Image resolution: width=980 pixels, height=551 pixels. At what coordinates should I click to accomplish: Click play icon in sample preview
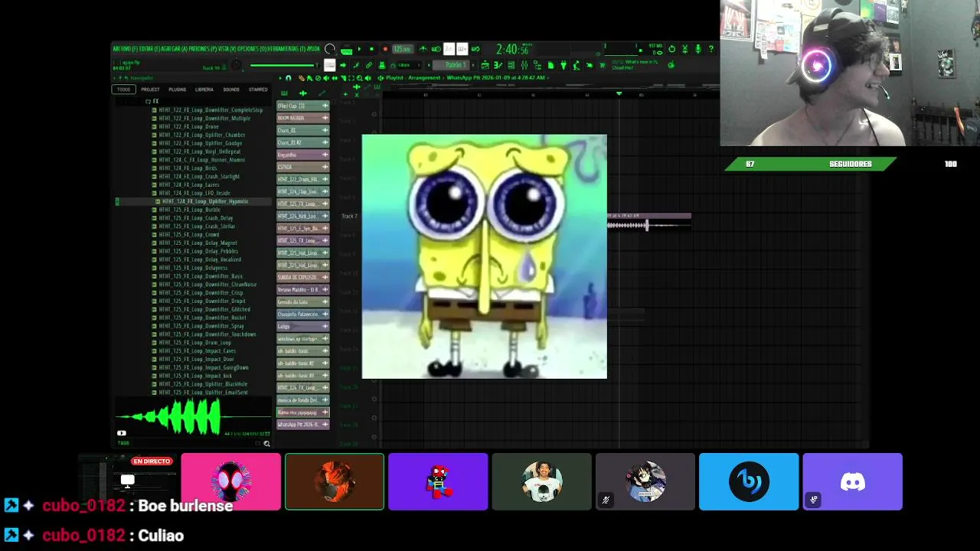121,433
